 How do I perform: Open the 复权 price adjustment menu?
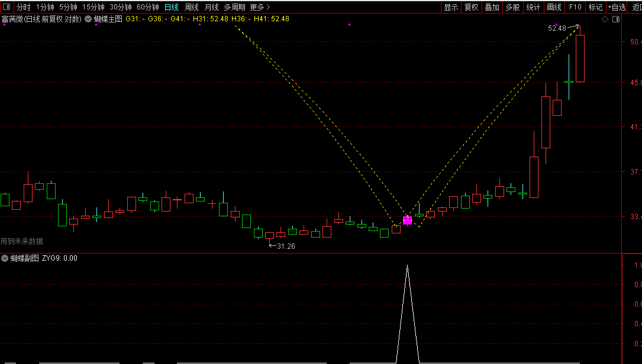471,7
